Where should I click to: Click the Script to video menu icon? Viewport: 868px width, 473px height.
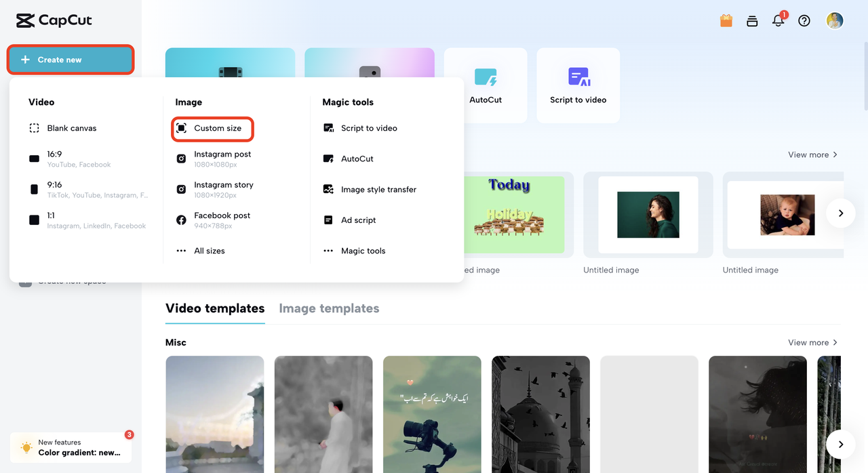tap(328, 128)
